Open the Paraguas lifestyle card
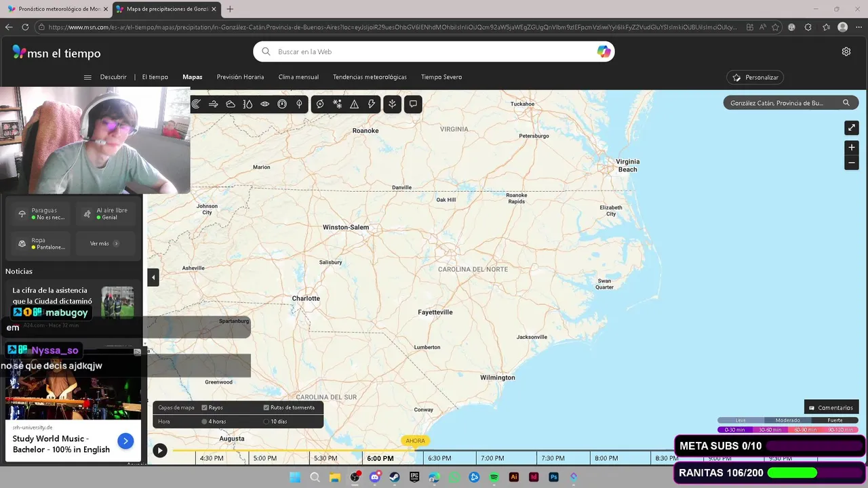The image size is (868, 488). [41, 213]
